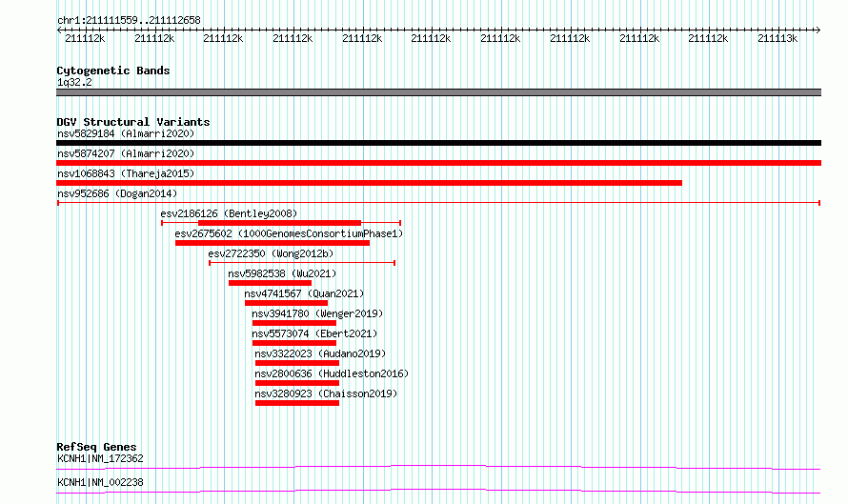Click the DGV Structural Variants track title

pyautogui.click(x=133, y=122)
